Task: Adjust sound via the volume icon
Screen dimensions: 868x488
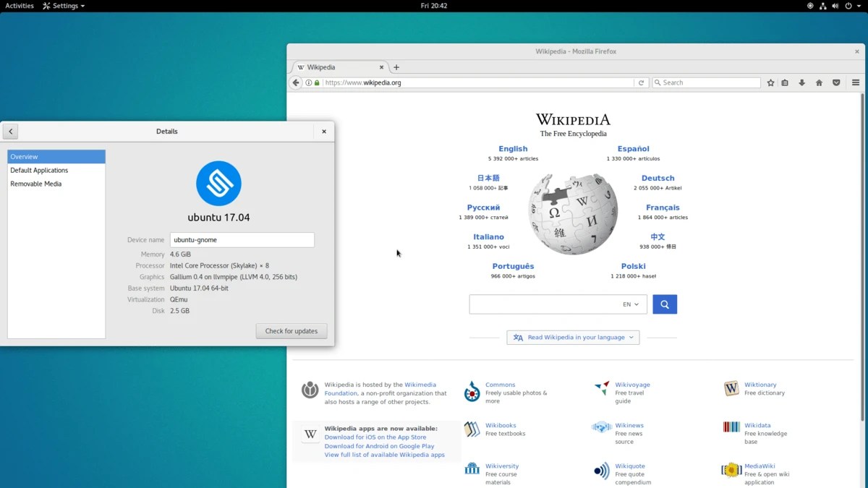Action: (x=835, y=6)
